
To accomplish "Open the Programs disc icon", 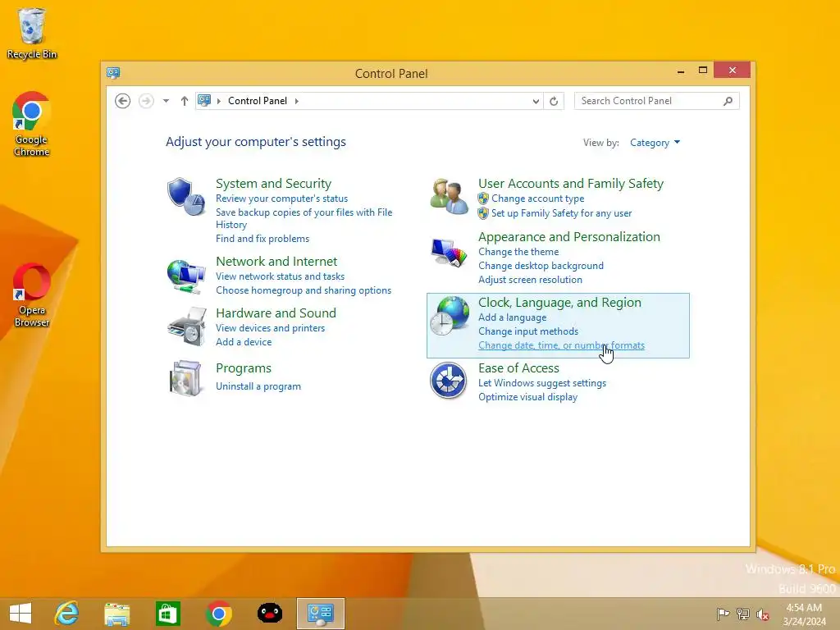I will (x=186, y=378).
